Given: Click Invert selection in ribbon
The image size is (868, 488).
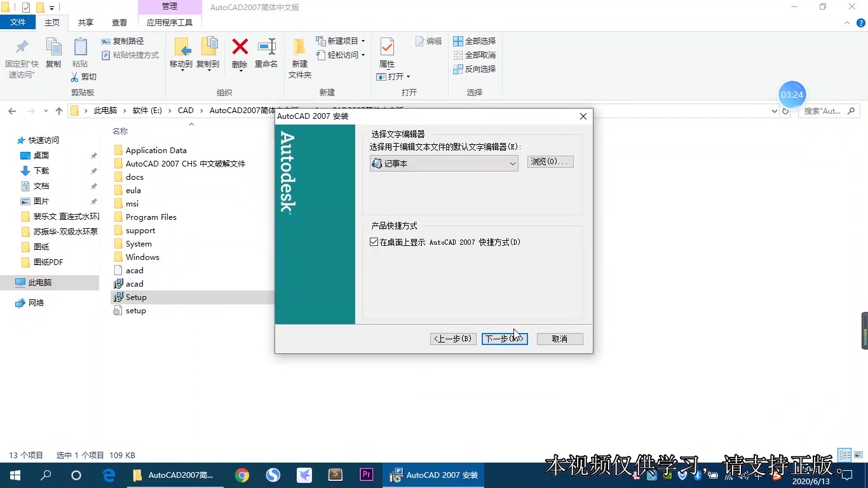Looking at the screenshot, I should coord(474,69).
